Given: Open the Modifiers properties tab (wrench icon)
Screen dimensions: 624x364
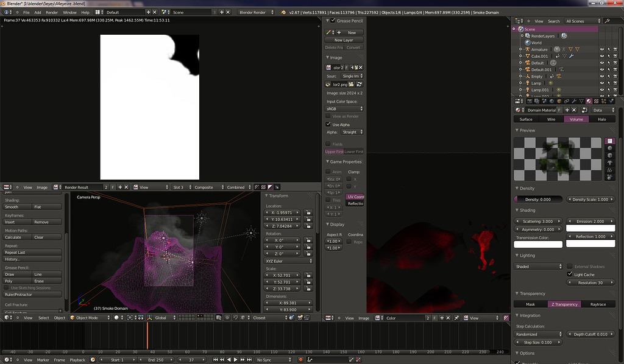Looking at the screenshot, I should point(574,101).
